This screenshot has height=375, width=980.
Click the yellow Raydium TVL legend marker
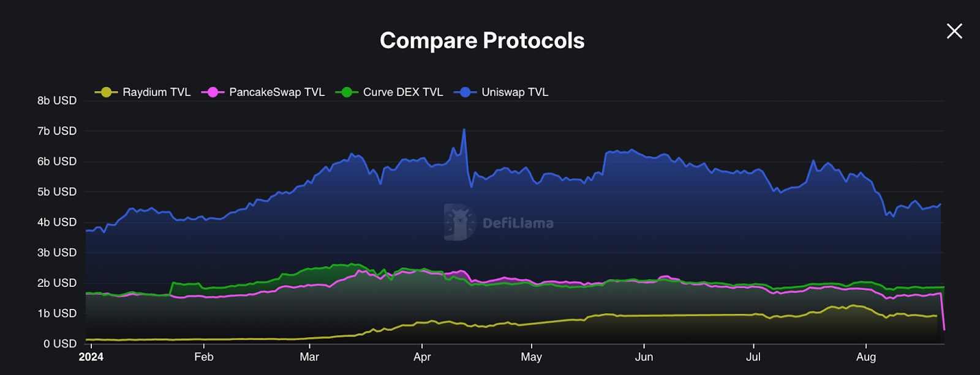pos(105,92)
